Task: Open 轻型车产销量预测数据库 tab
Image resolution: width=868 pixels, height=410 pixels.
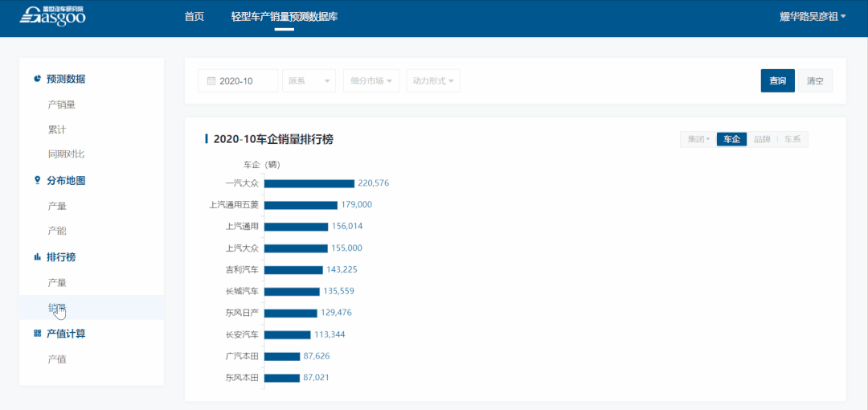Action: coord(285,17)
